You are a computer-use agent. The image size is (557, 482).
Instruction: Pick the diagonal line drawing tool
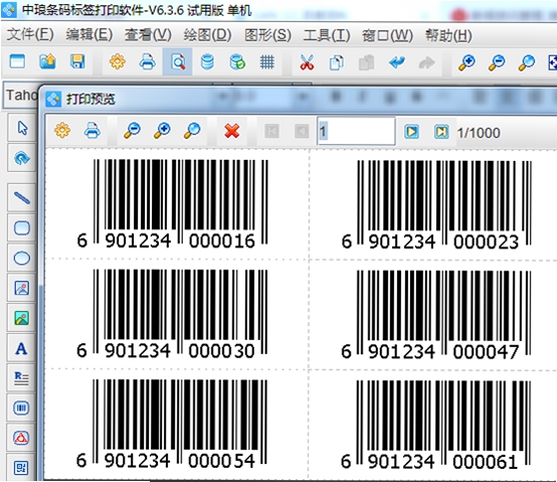point(21,197)
